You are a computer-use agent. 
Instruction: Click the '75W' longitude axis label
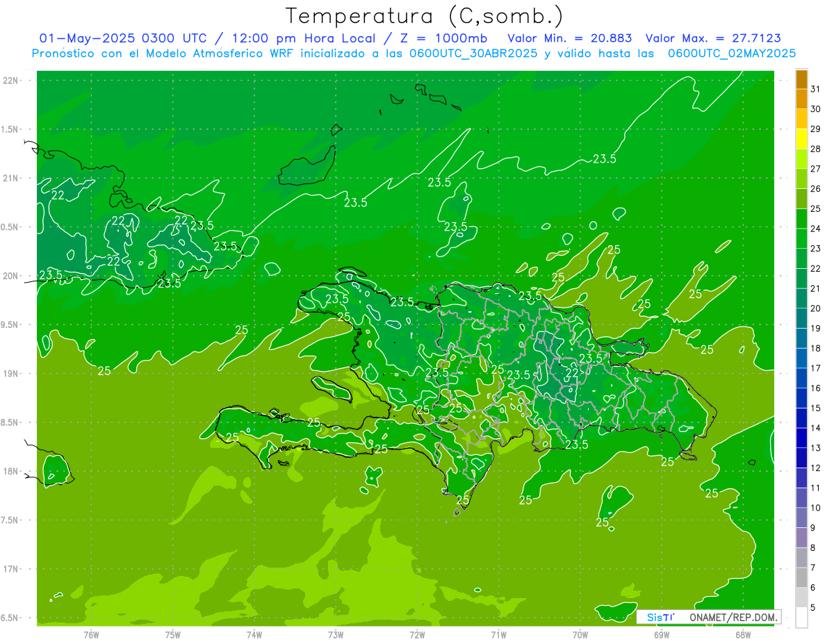pyautogui.click(x=173, y=634)
